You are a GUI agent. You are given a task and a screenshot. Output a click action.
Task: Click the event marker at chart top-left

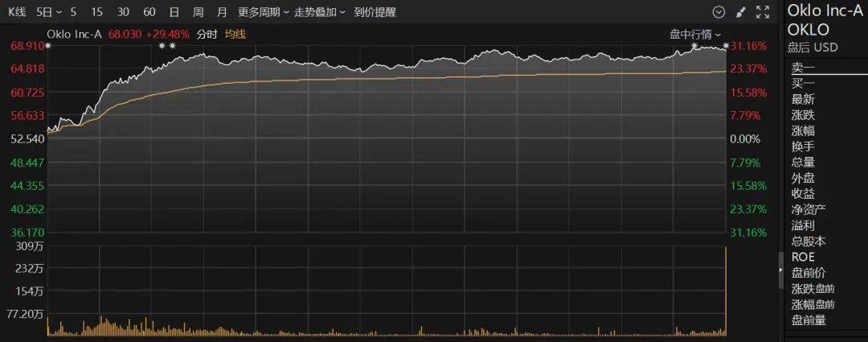point(47,45)
